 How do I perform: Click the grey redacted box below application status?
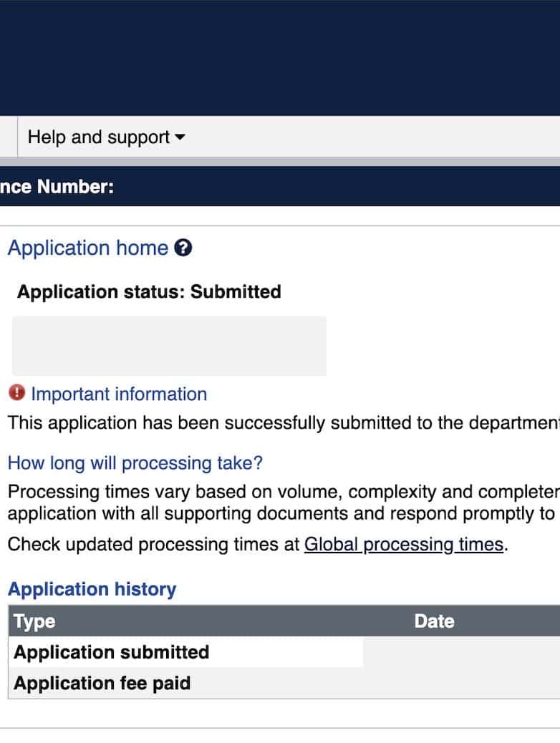tap(169, 346)
